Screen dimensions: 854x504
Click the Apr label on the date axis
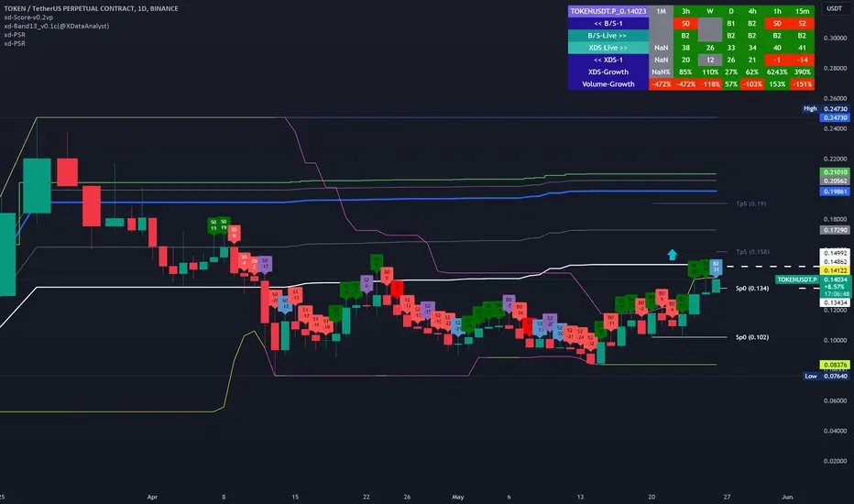pyautogui.click(x=152, y=497)
